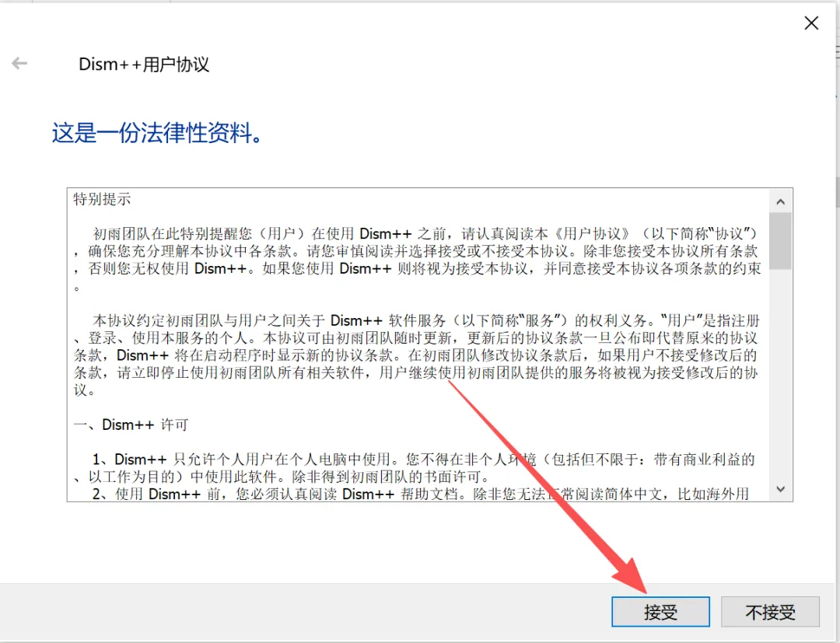Click the Dism++用户协议 dialog title text
The height and width of the screenshot is (643, 840).
(144, 65)
